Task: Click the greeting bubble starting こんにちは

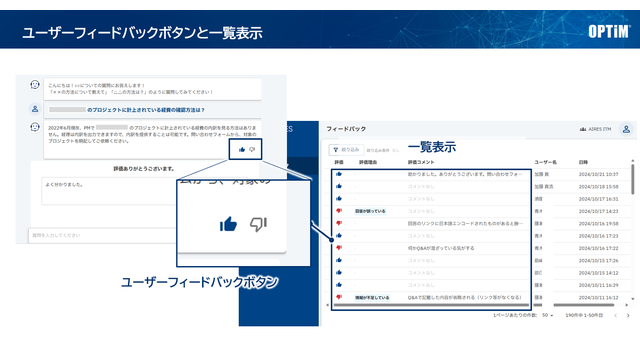Action: click(x=153, y=89)
